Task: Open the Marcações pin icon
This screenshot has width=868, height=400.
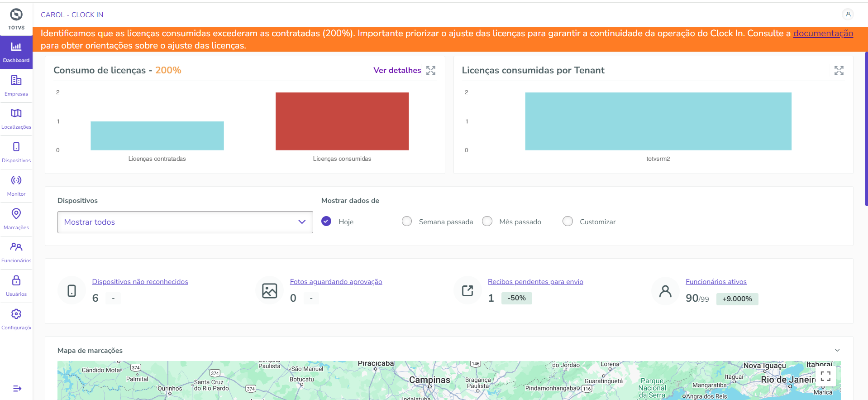Action: [16, 213]
